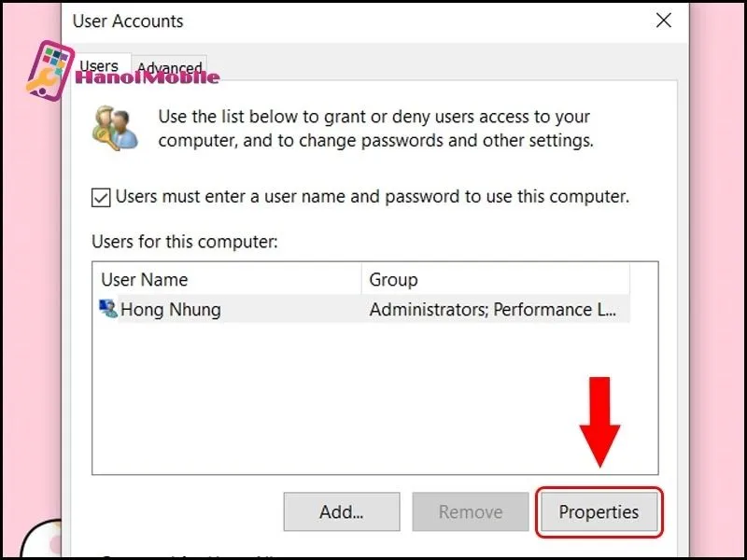The image size is (747, 560).
Task: Click the greyed-out Remove button
Action: (471, 511)
